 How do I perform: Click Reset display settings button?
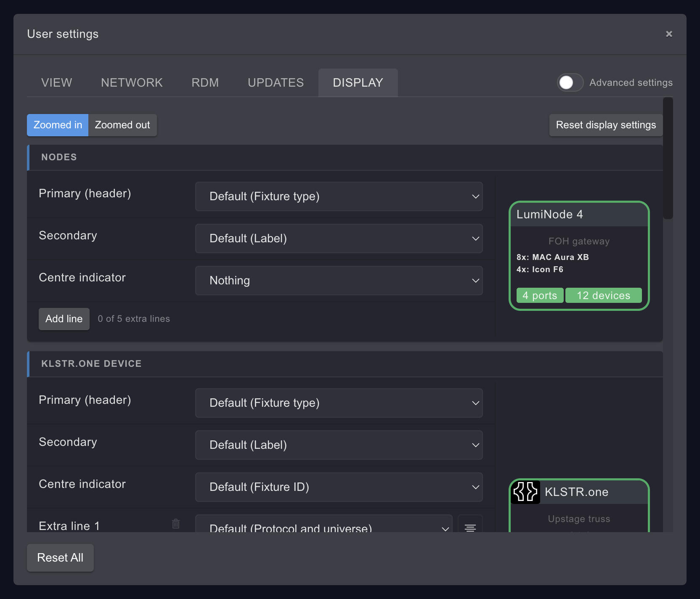[606, 125]
